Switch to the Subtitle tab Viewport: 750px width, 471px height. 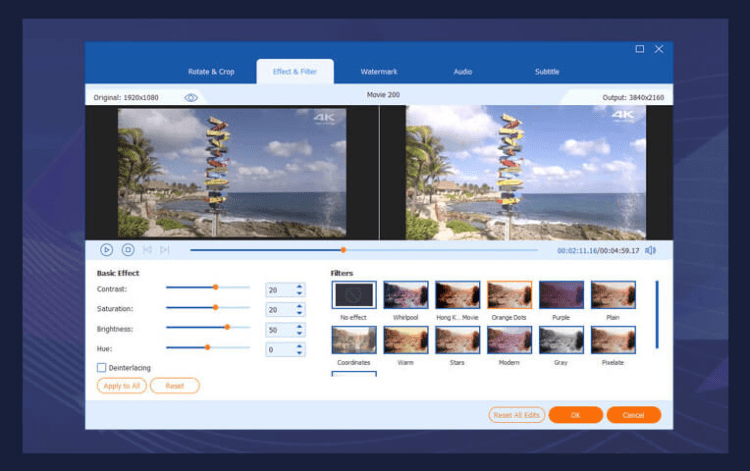[547, 72]
